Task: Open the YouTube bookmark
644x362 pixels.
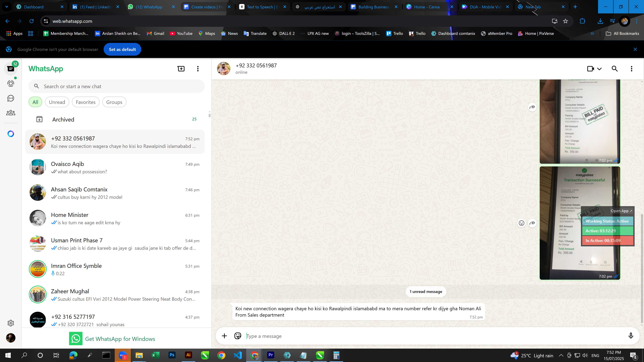Action: click(x=181, y=34)
